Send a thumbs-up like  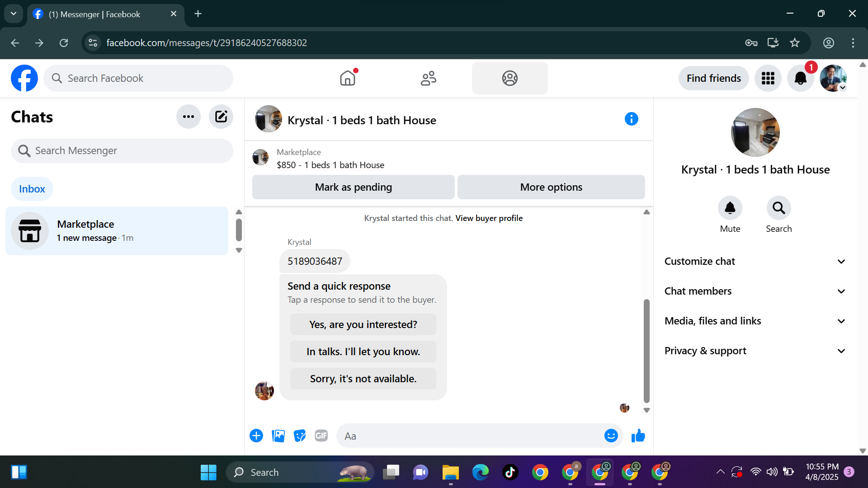[638, 436]
